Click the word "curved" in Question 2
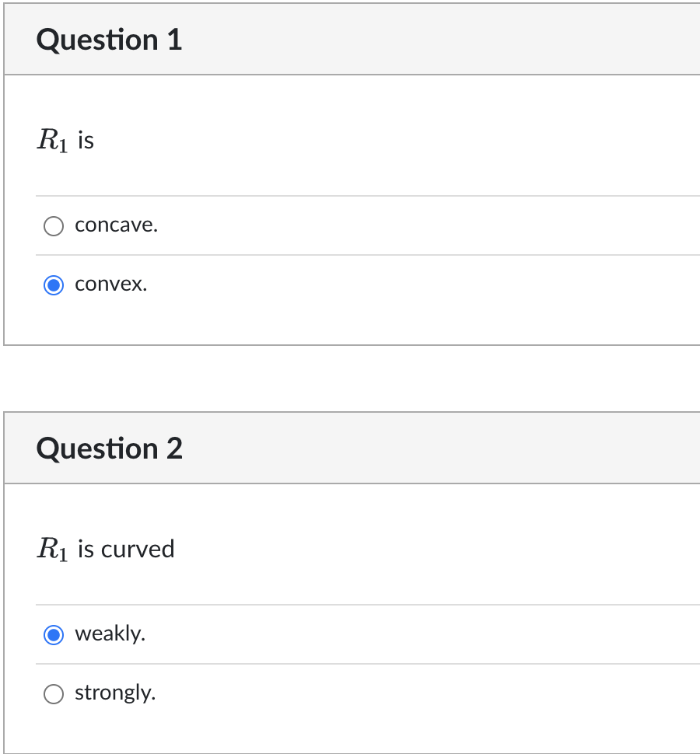The height and width of the screenshot is (754, 700). tap(138, 549)
